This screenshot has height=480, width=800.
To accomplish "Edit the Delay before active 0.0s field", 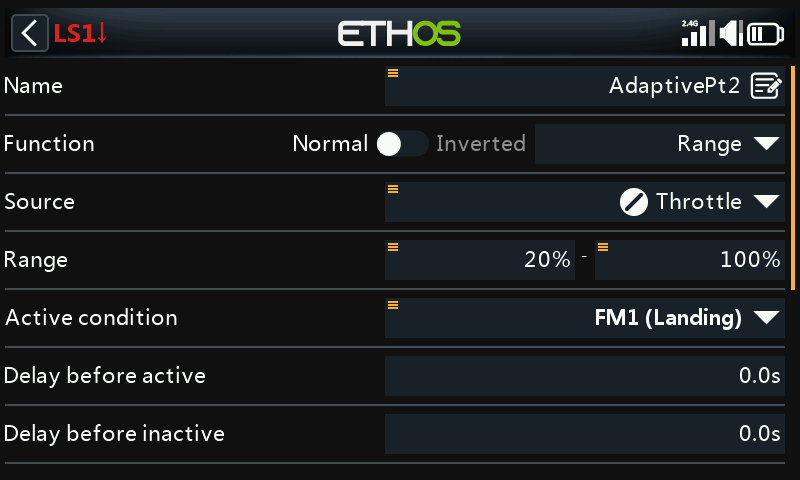I will tap(585, 376).
